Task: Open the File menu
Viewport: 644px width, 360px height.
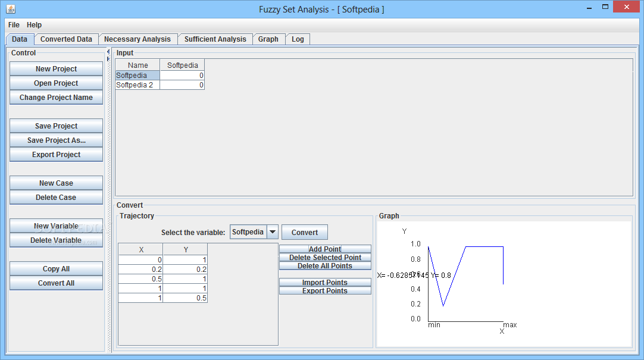Action: (14, 24)
